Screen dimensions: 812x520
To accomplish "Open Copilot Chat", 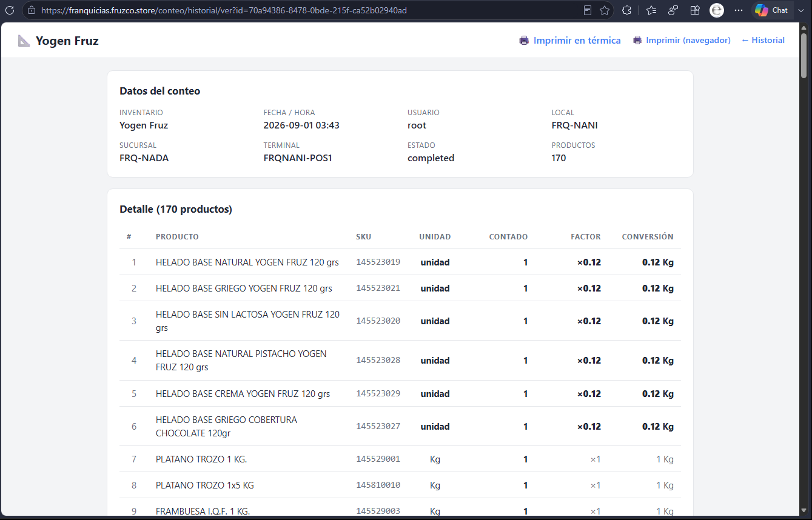I will [x=771, y=10].
